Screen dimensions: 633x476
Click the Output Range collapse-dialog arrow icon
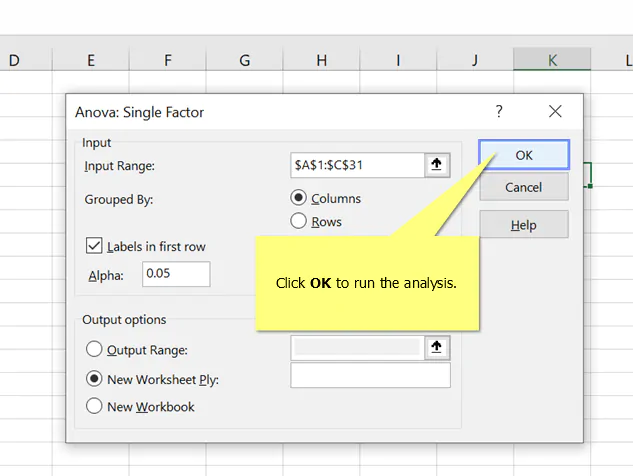pos(437,348)
